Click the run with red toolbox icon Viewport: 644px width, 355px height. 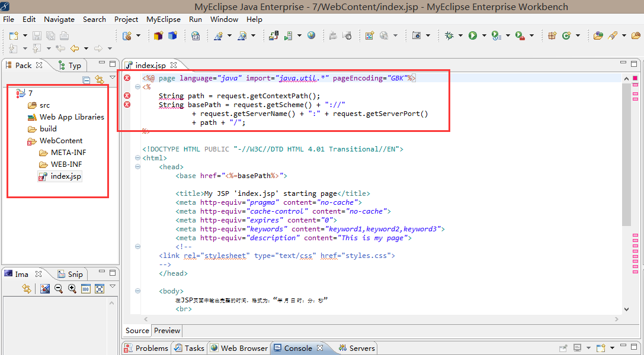[520, 35]
